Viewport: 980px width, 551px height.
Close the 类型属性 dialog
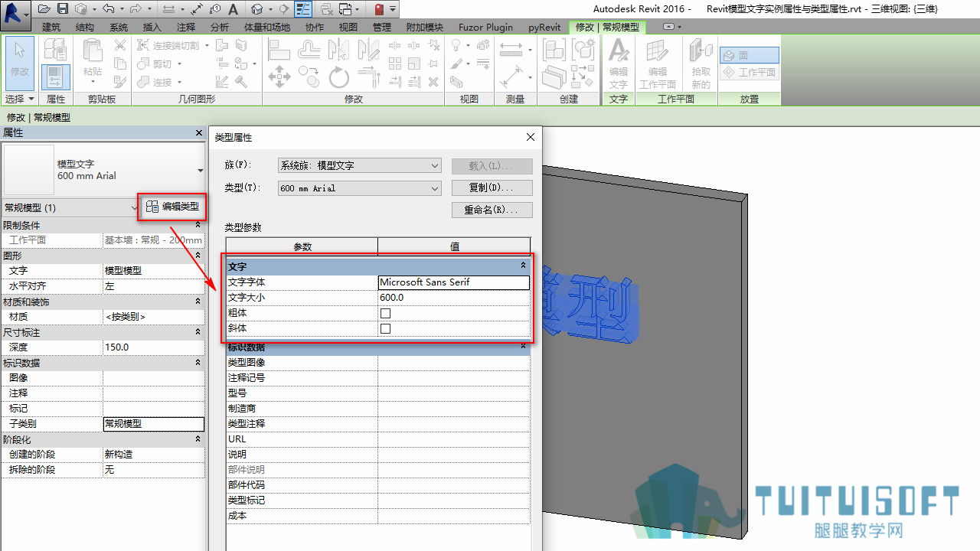pyautogui.click(x=531, y=137)
